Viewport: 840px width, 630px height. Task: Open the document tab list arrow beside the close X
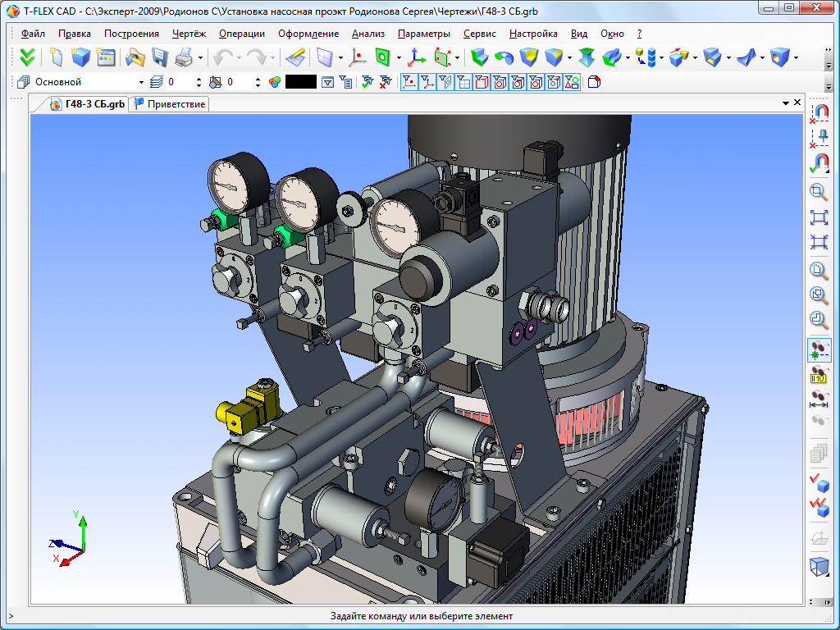coord(785,103)
